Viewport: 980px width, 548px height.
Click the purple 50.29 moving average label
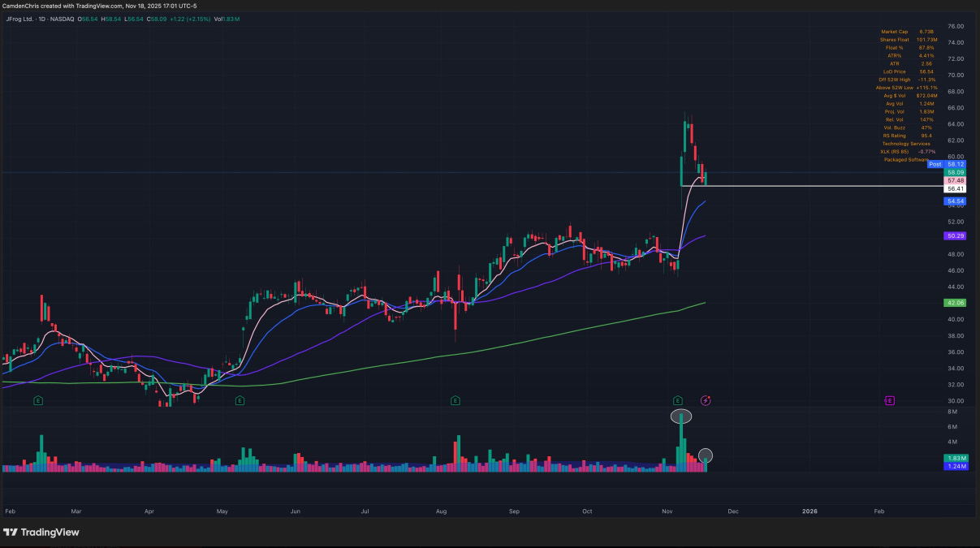955,235
